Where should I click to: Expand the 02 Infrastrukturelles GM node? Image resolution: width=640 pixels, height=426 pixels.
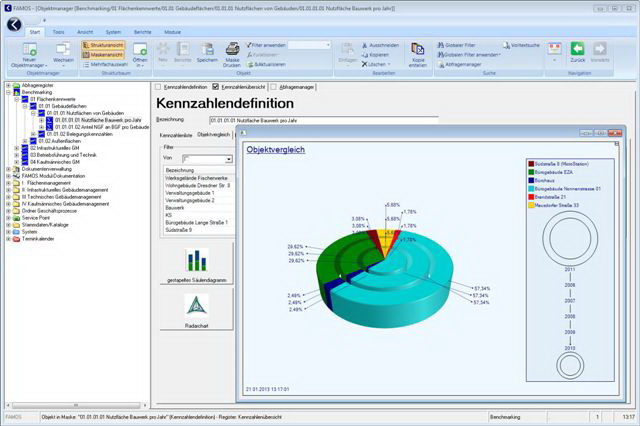pos(17,148)
